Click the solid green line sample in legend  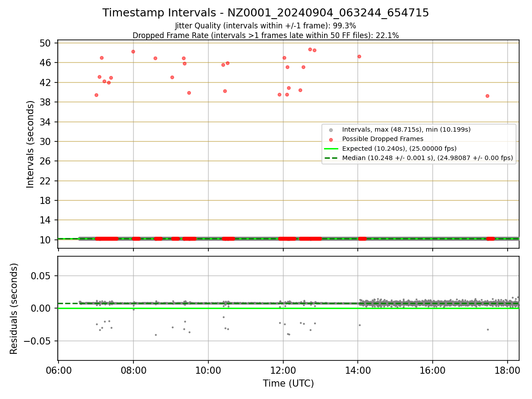coord(331,149)
